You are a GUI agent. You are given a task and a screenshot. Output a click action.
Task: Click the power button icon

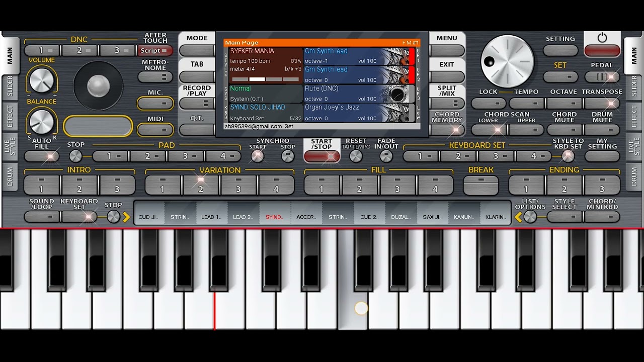[x=602, y=38]
